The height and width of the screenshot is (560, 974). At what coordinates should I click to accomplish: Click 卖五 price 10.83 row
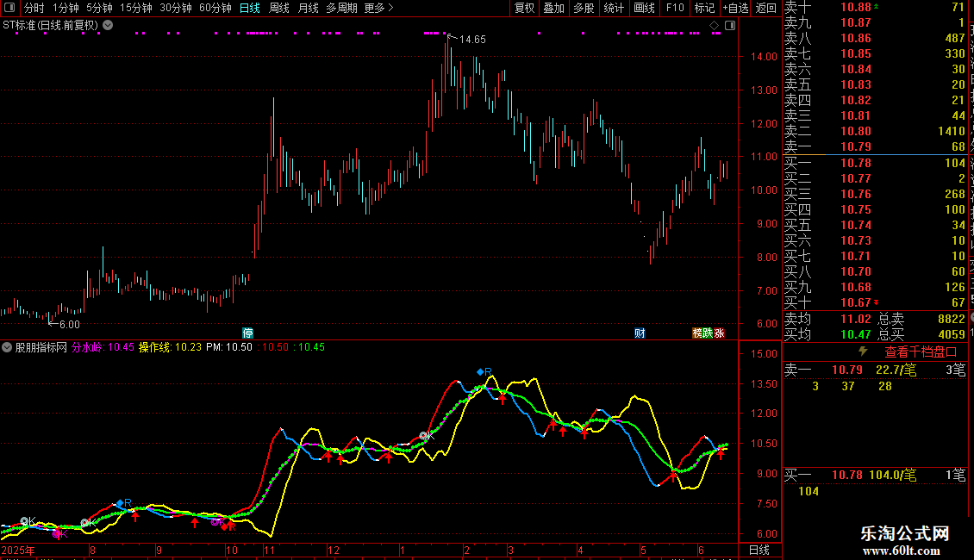click(875, 84)
